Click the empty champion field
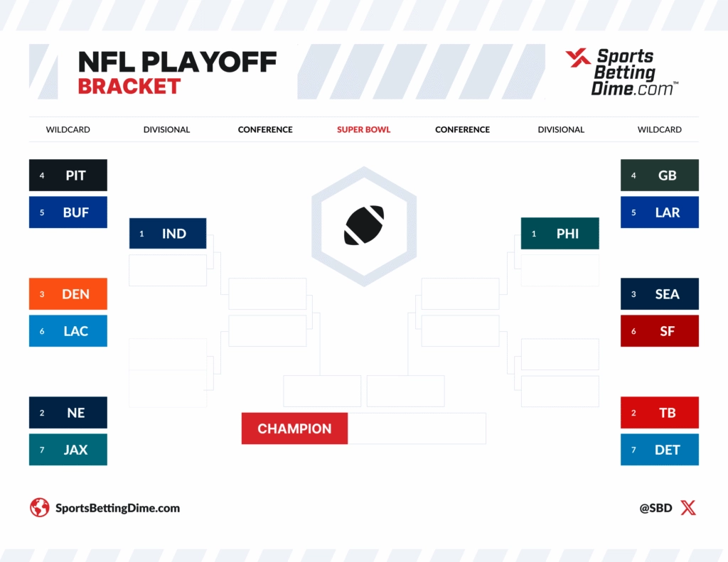Screen dimensions: 728x562 (417, 428)
